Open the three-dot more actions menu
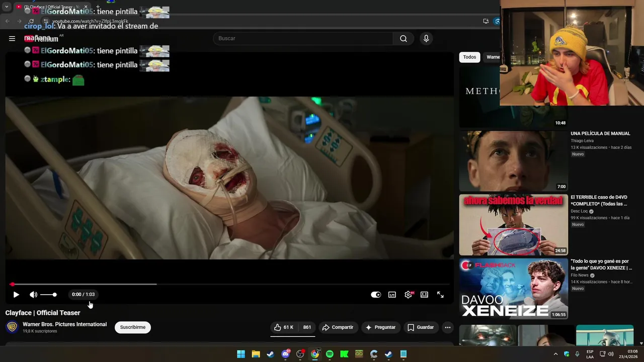 [447, 327]
